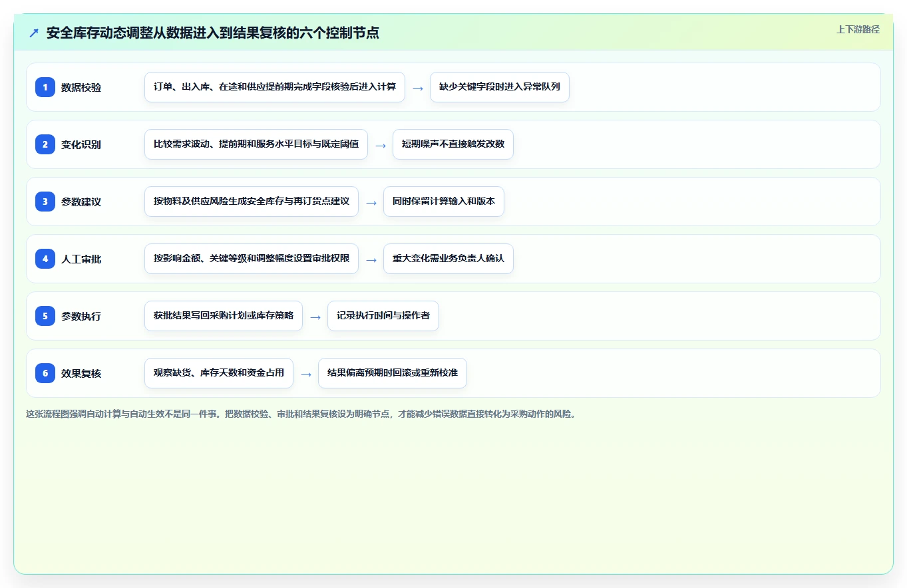Click the box 结果偏离预期时回滚或重新校准
Viewport: 907px width, 588px height.
393,373
